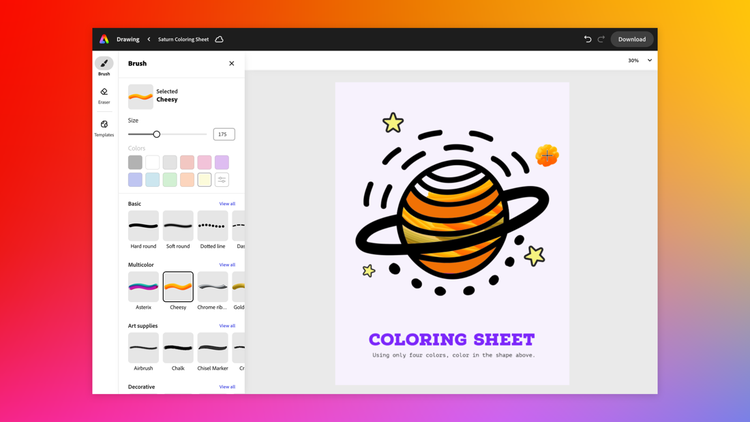Screen dimensions: 750x422
Task: Select the Eraser tool
Action: pyautogui.click(x=104, y=95)
